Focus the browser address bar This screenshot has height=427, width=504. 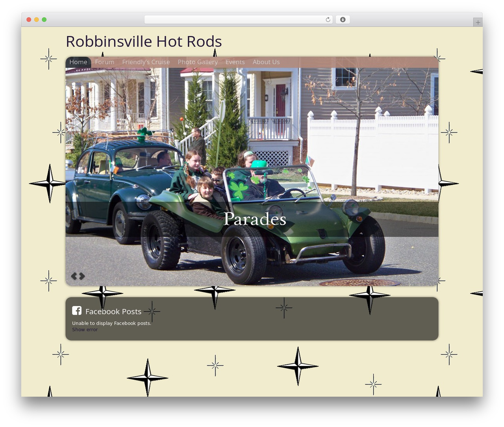[x=239, y=20]
